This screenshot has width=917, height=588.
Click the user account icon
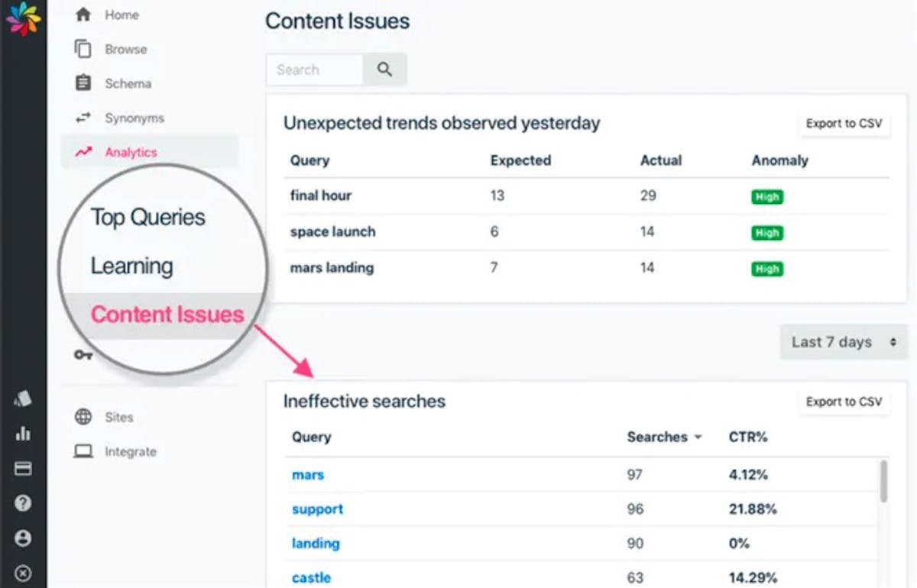pyautogui.click(x=23, y=538)
